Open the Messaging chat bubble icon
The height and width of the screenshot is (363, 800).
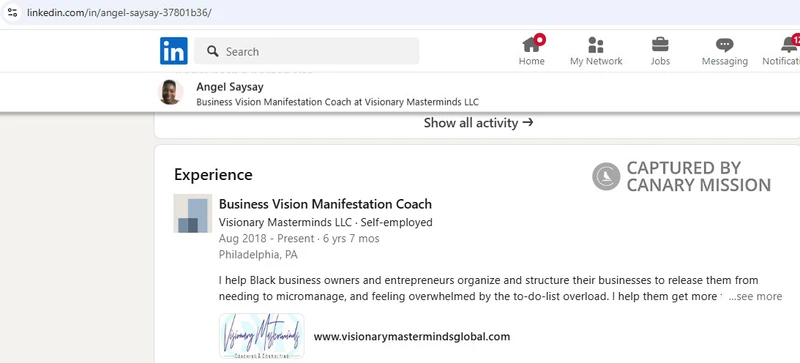coord(724,45)
